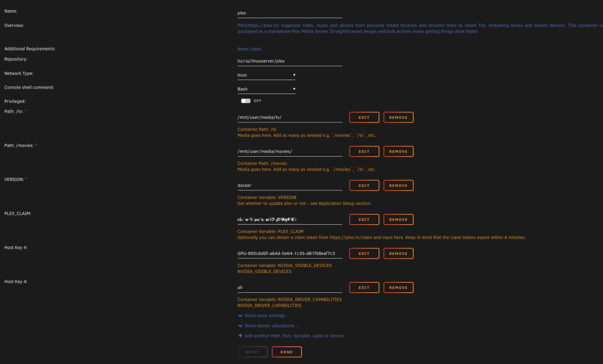Click the /mnt/user/media/tv/ path field
This screenshot has width=603, height=364.
click(x=289, y=118)
